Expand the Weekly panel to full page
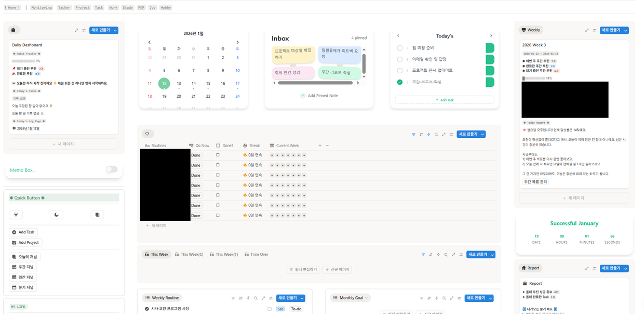This screenshot has width=644, height=314. 586,30
